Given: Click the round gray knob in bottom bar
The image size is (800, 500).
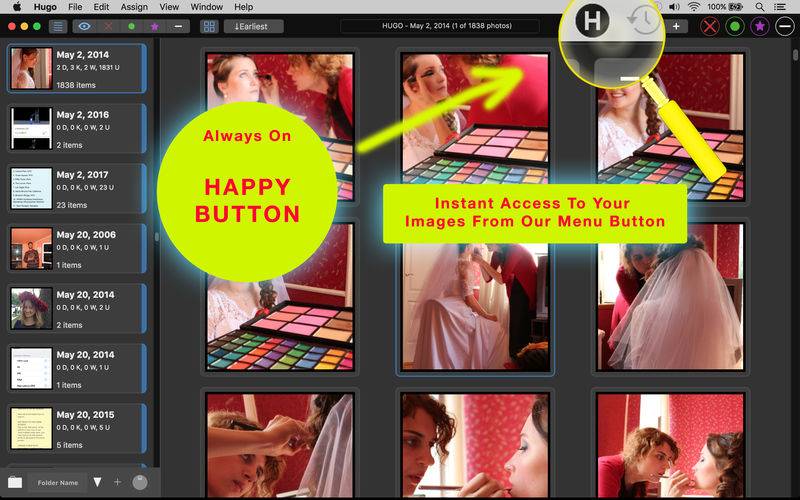Looking at the screenshot, I should (140, 482).
